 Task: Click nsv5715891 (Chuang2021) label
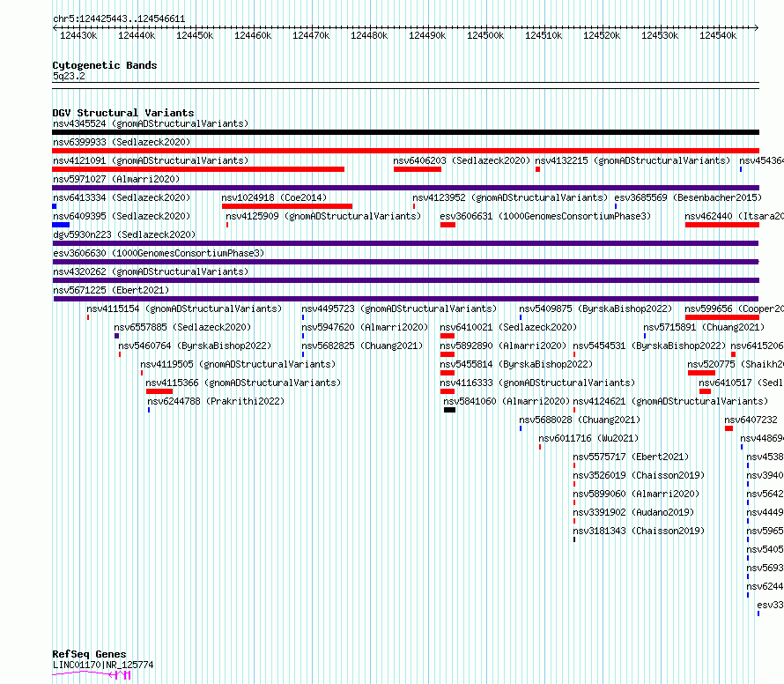coord(704,327)
